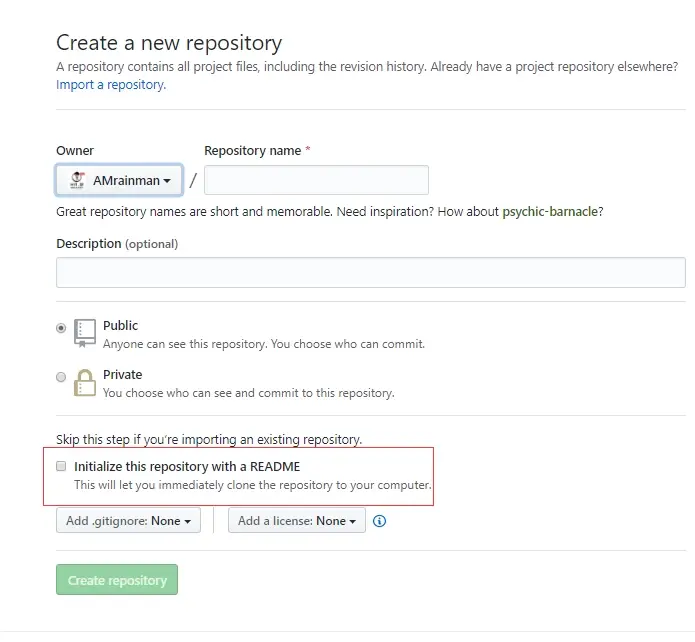Click the caret arrow beside AMrainman
The height and width of the screenshot is (642, 695).
[167, 181]
